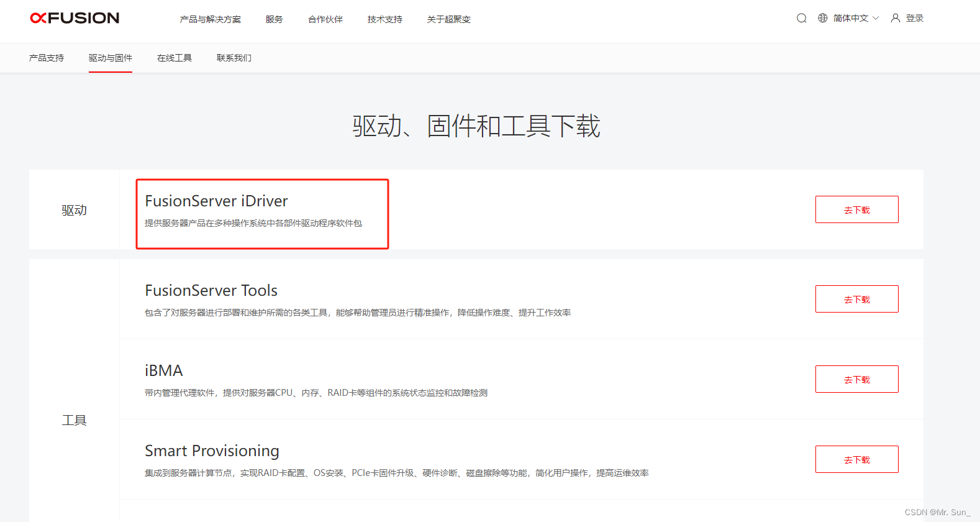Open the 合作伙伴 menu
Viewport: 980px width, 522px height.
[325, 19]
